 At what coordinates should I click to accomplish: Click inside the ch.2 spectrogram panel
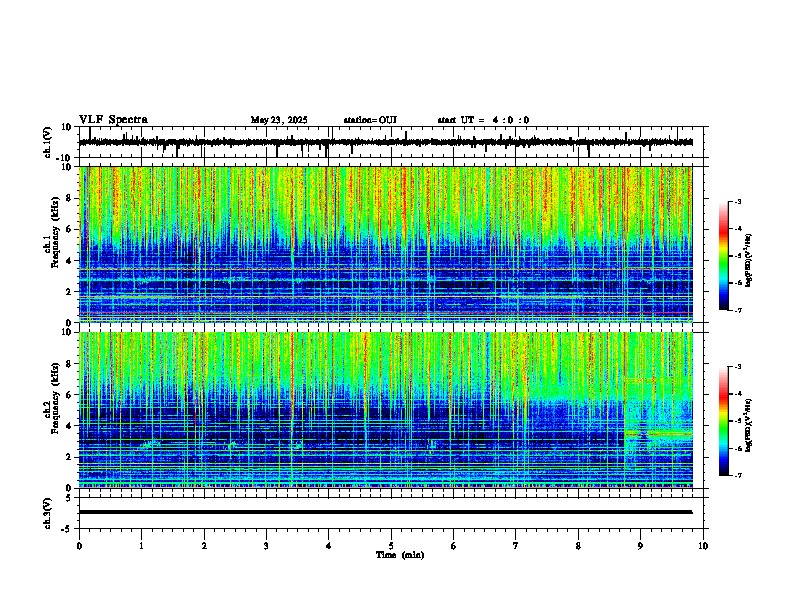[386, 410]
